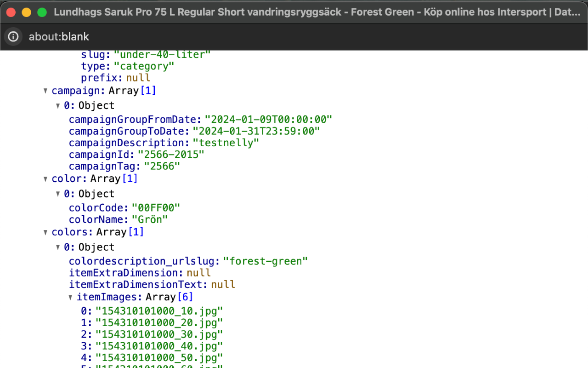Screen dimensions: 588x368
Task: Click the info icon beside about:blank
Action: (x=13, y=36)
